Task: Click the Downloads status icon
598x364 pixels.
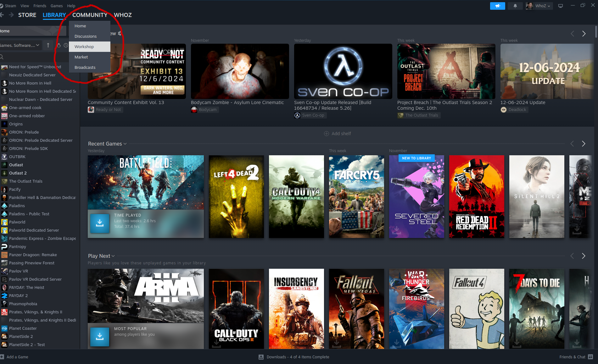Action: pos(261,357)
